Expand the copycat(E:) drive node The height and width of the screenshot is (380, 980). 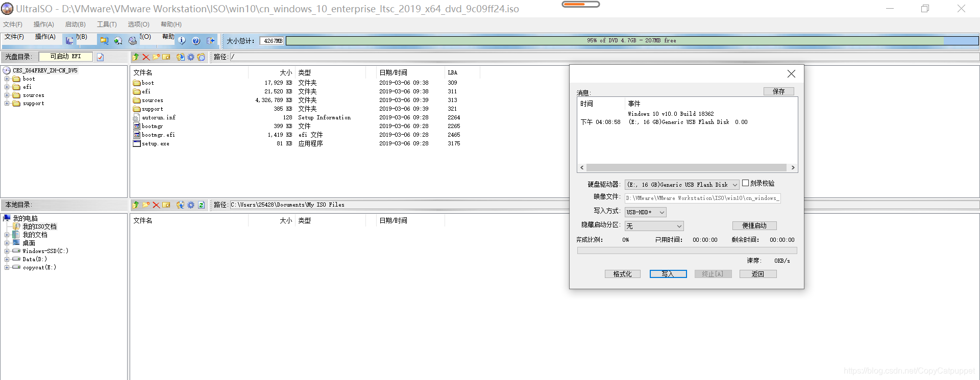[7, 267]
